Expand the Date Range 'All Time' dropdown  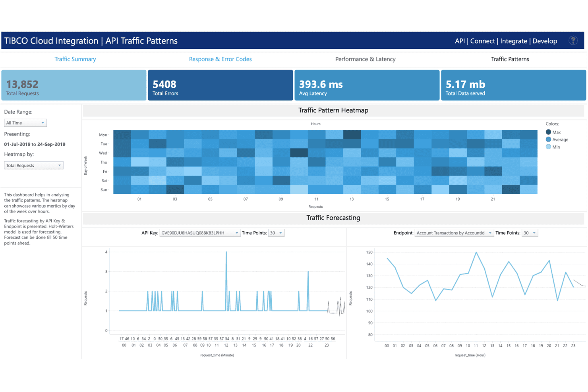coord(25,123)
